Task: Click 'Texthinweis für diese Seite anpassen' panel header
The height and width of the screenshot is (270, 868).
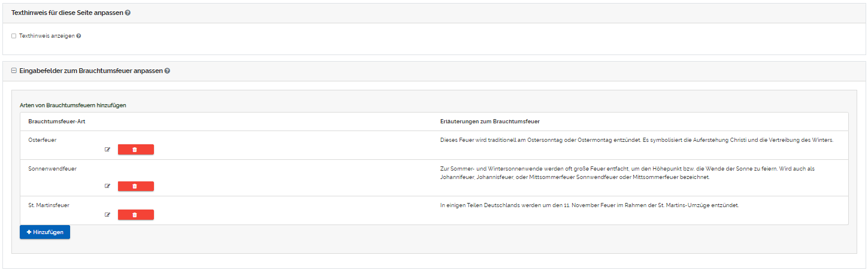Action: [x=67, y=13]
